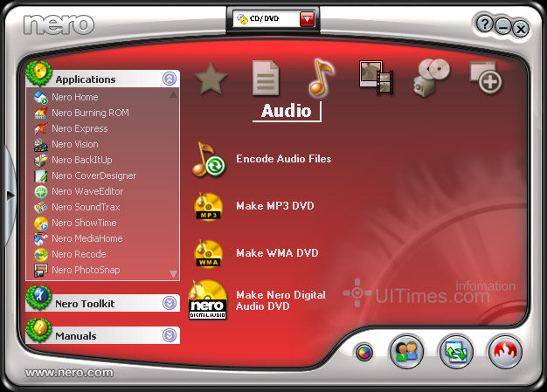This screenshot has height=392, width=547.
Task: Click the Nero CoverDesigner icon
Action: tap(41, 176)
